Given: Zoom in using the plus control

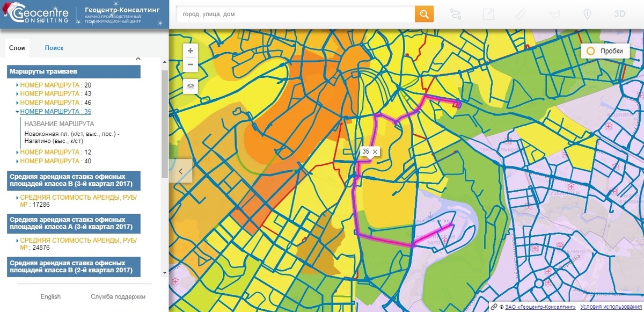Looking at the screenshot, I should [190, 50].
